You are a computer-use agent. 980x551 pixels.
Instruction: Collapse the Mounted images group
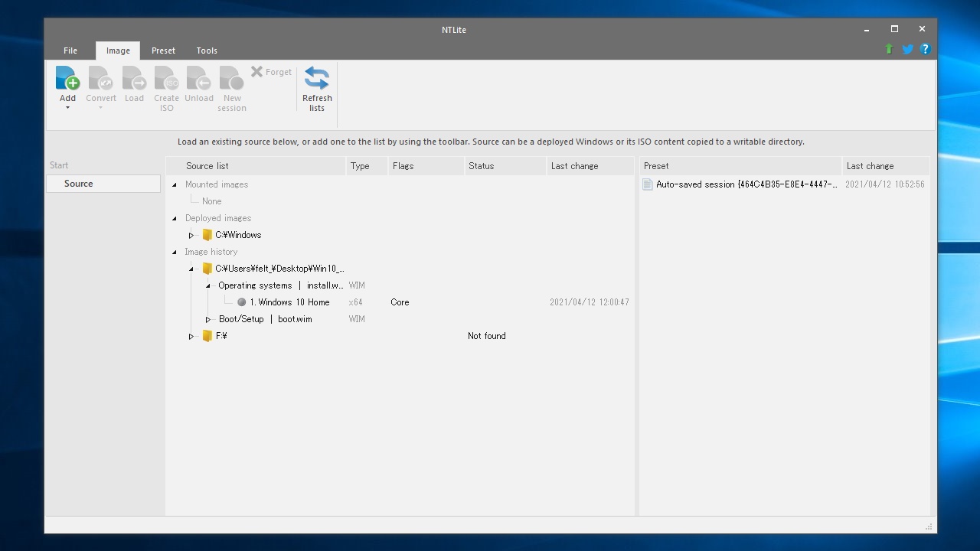175,184
